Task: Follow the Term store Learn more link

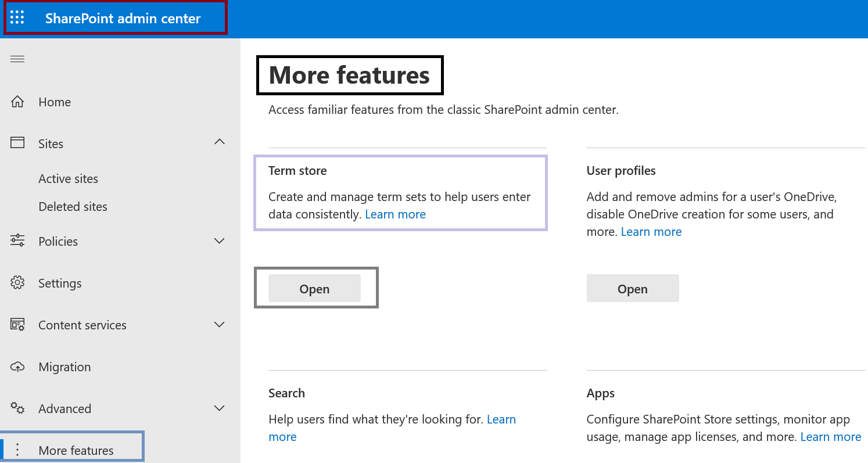Action: [395, 214]
